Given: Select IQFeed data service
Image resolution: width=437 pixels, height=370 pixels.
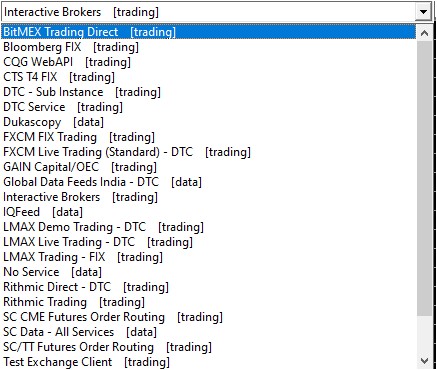Looking at the screenshot, I should (208, 212).
